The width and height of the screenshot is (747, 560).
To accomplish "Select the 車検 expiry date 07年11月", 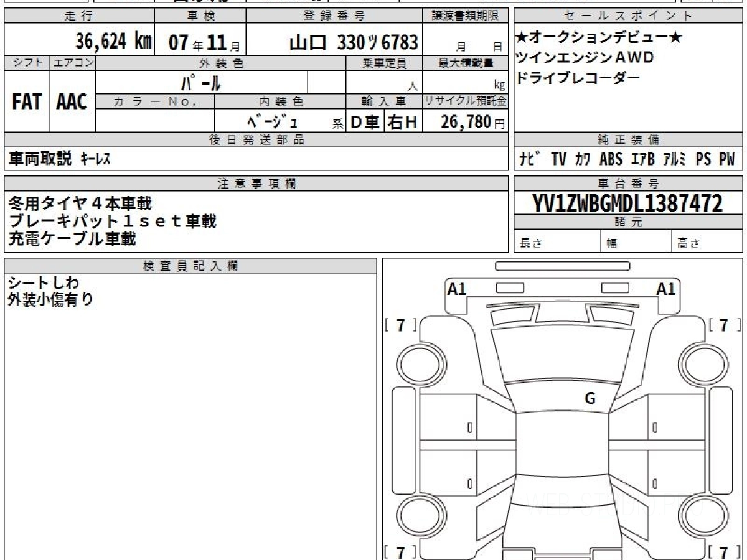I will coord(204,43).
